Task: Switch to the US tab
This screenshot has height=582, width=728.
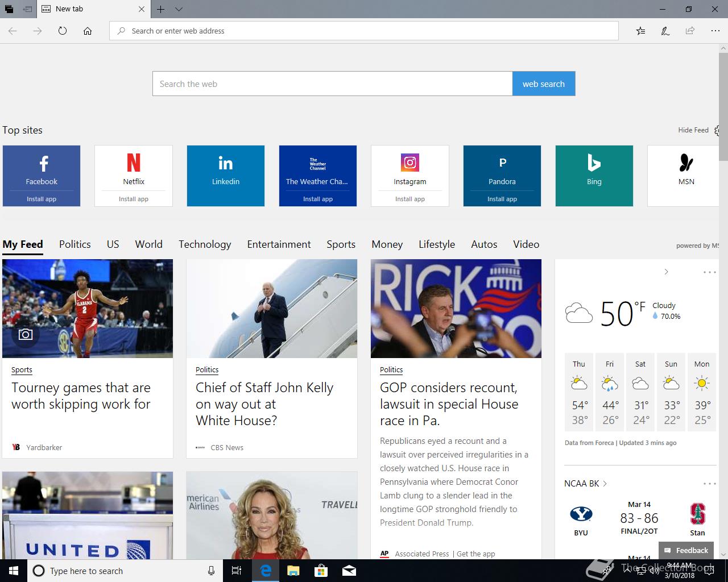Action: (113, 244)
